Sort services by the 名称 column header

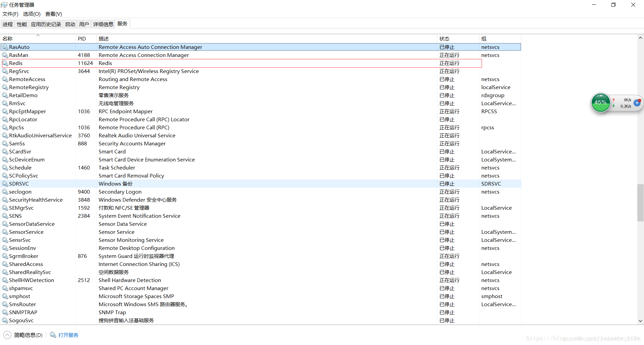click(x=38, y=39)
